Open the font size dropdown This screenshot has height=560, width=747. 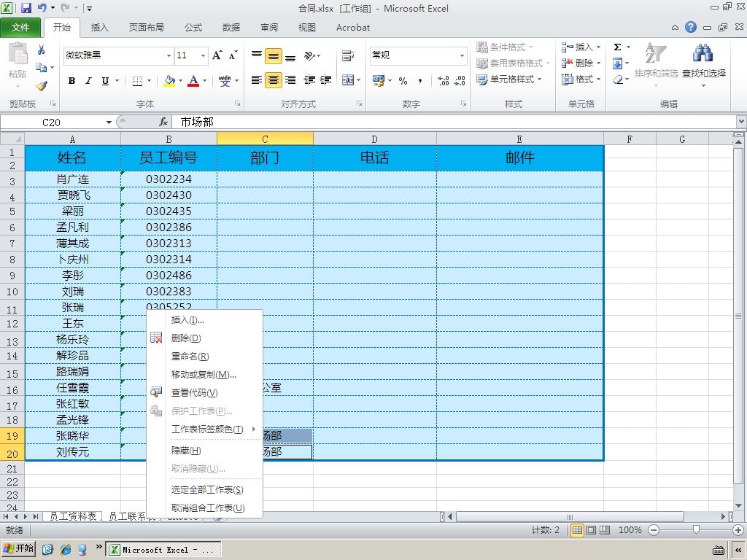pyautogui.click(x=203, y=55)
